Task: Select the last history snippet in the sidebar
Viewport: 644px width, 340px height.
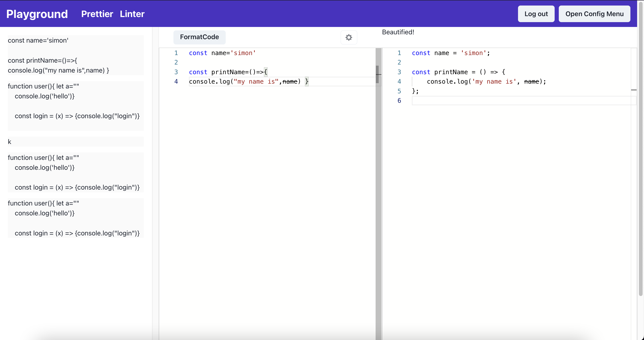Action: (x=75, y=218)
